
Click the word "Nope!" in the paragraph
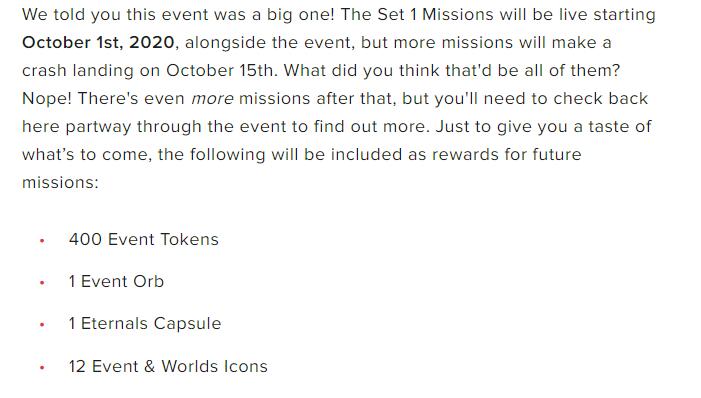(47, 98)
